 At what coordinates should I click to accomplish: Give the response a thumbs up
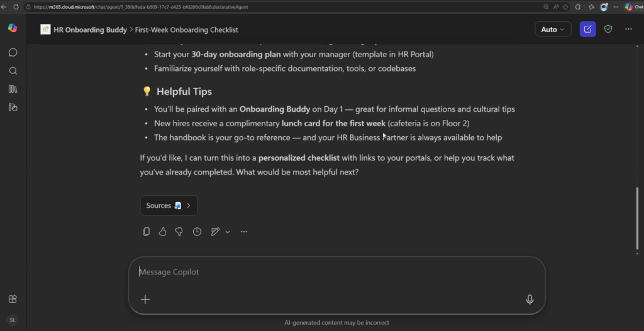[x=162, y=232]
